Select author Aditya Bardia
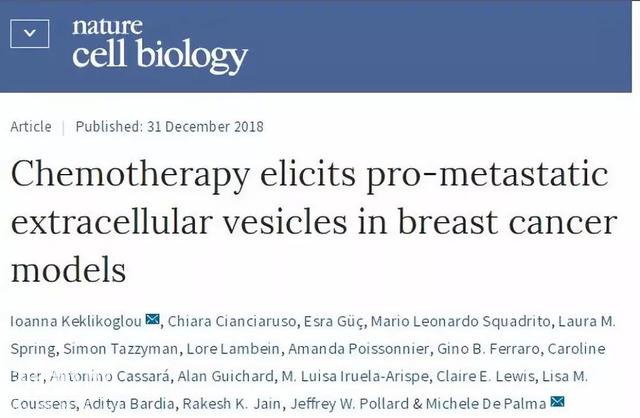The height and width of the screenshot is (418, 640). click(129, 404)
